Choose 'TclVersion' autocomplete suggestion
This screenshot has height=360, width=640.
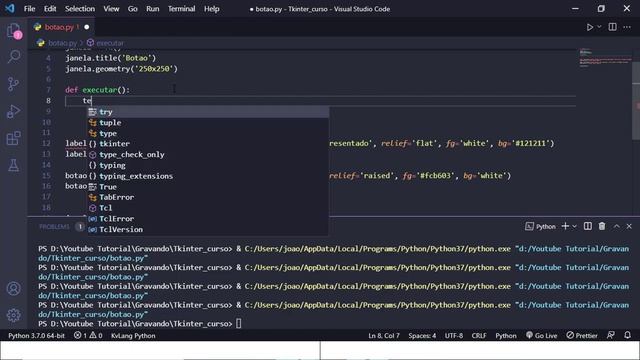208,229
